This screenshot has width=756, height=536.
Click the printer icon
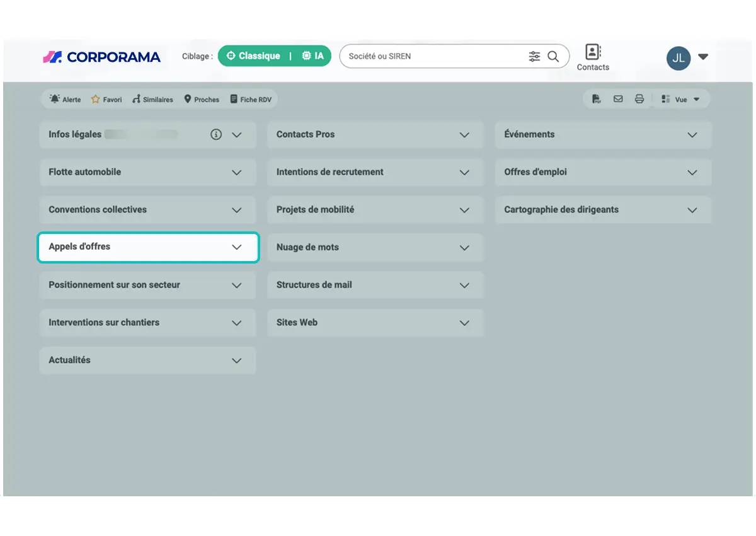click(639, 99)
